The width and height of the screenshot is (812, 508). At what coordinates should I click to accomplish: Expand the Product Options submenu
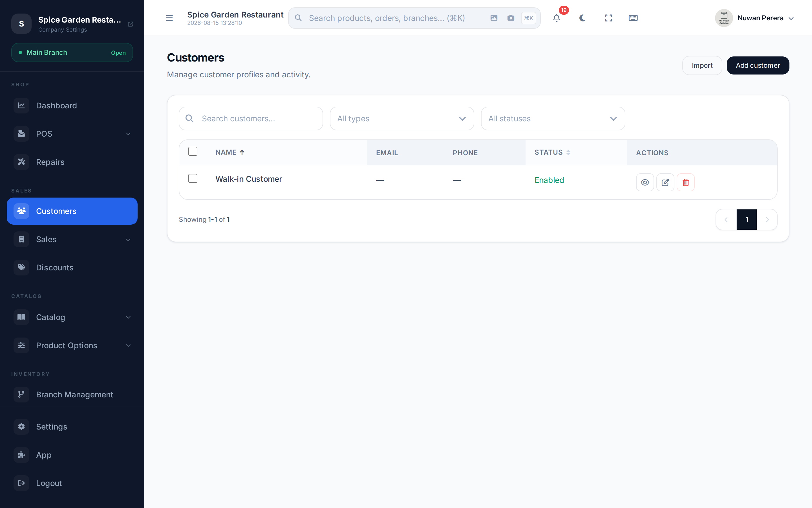tap(128, 346)
